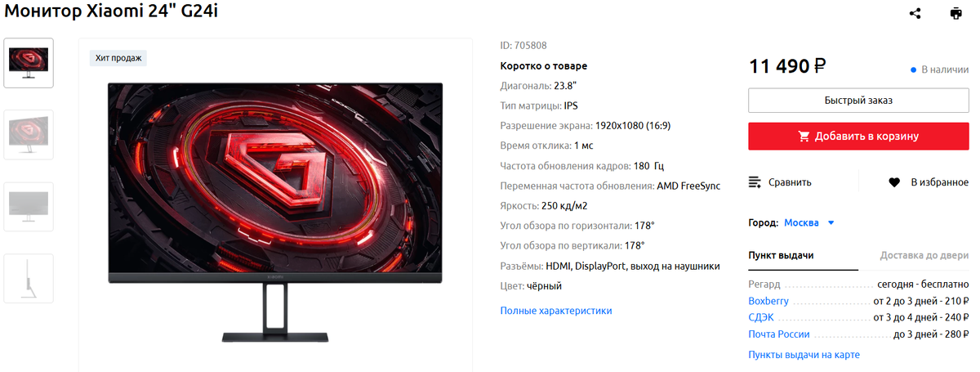Click the heart icon for favorites
The height and width of the screenshot is (372, 980).
894,182
